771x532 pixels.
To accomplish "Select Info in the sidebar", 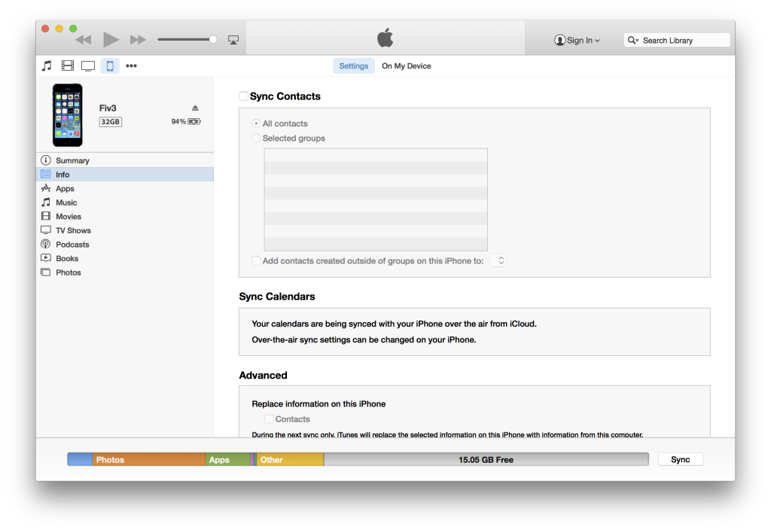I will 125,175.
